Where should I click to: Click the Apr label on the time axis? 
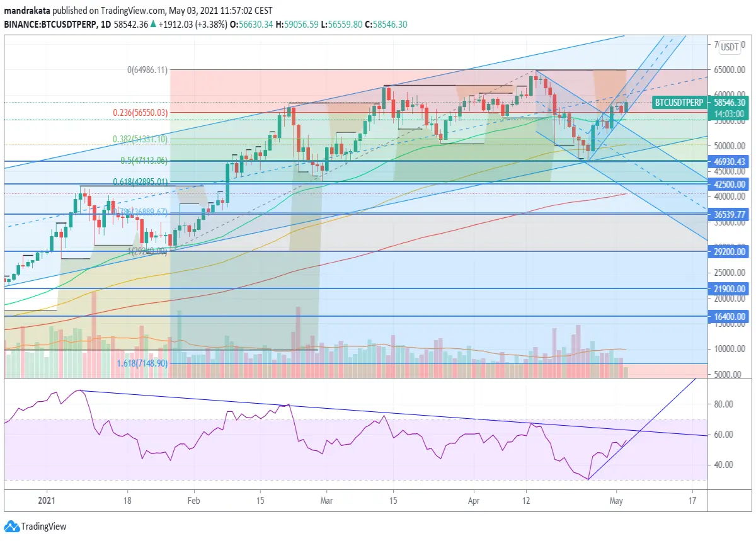473,501
